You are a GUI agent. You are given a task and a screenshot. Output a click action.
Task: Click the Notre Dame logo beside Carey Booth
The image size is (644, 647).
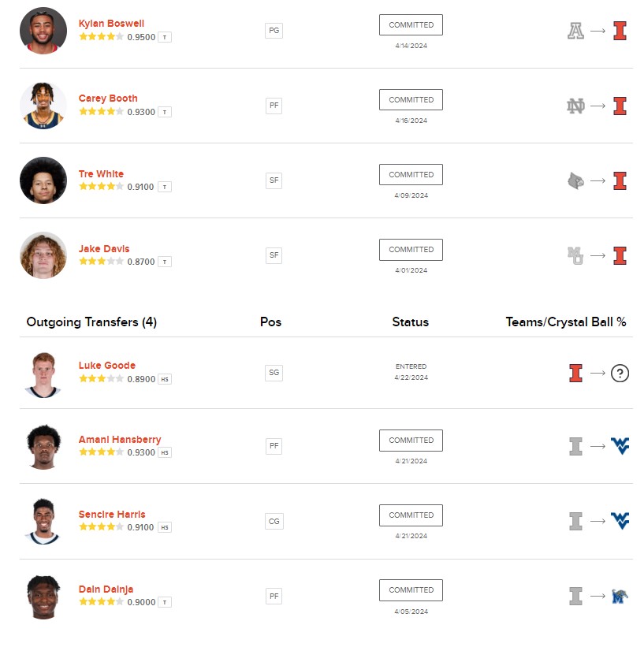(x=575, y=106)
